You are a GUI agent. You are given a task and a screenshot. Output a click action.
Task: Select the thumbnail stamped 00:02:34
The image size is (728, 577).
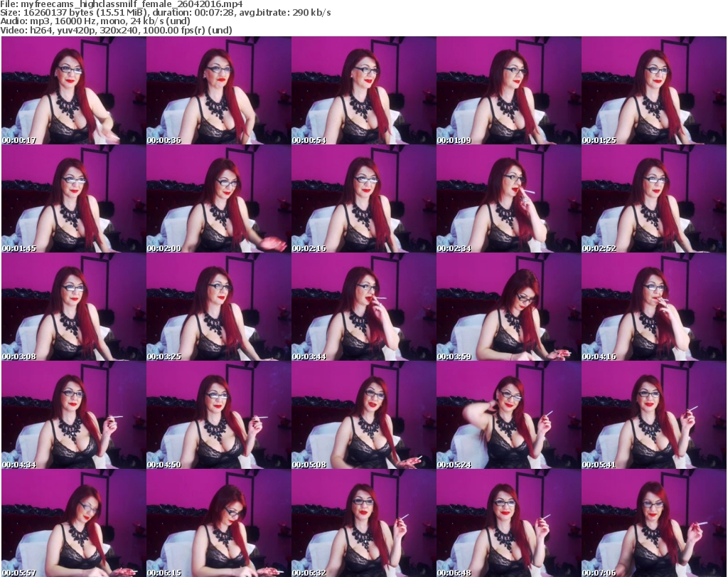(509, 198)
